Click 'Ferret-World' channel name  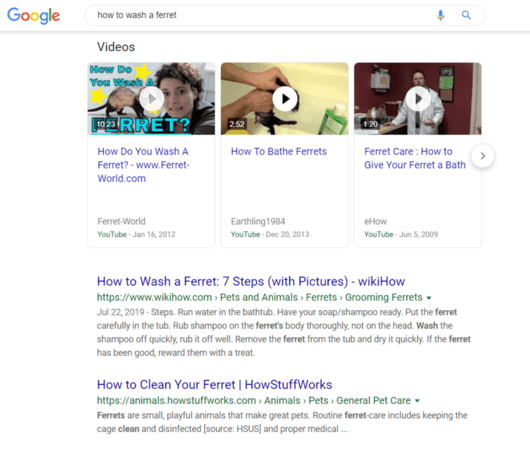121,221
